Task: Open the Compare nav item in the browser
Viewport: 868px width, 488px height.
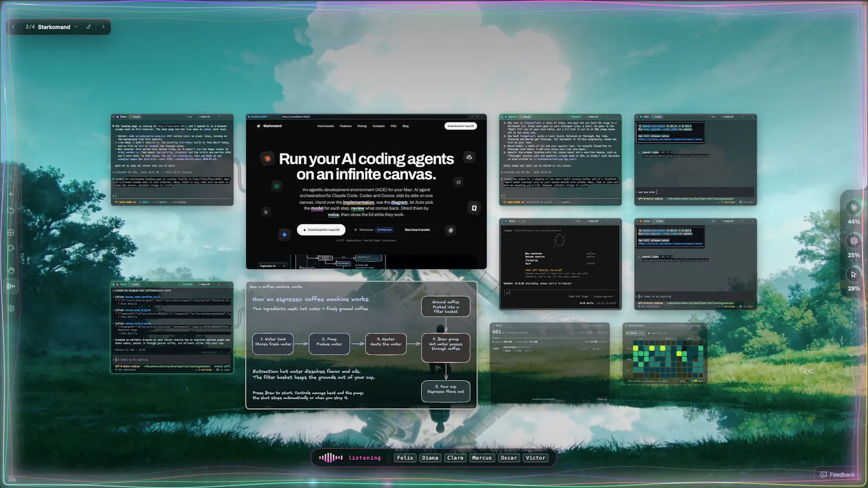Action: click(379, 126)
